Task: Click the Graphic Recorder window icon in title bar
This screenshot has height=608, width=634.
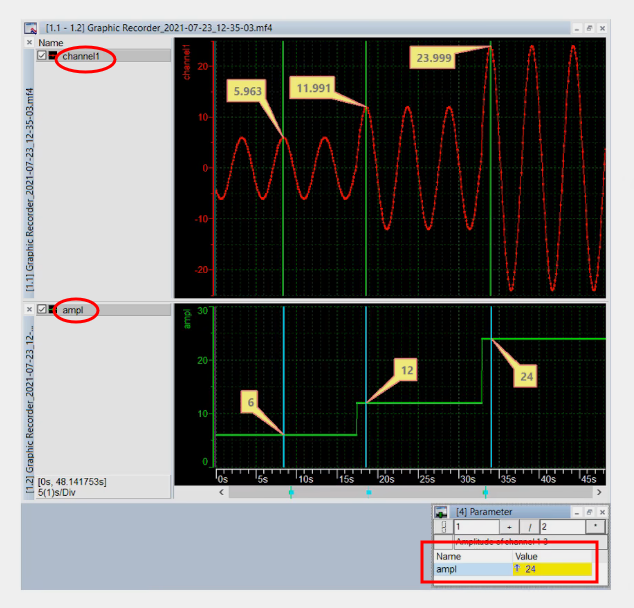Action: click(30, 28)
